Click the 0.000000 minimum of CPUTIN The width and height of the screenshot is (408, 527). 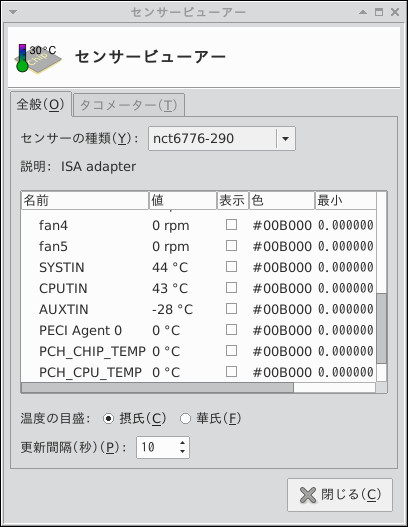[345, 288]
